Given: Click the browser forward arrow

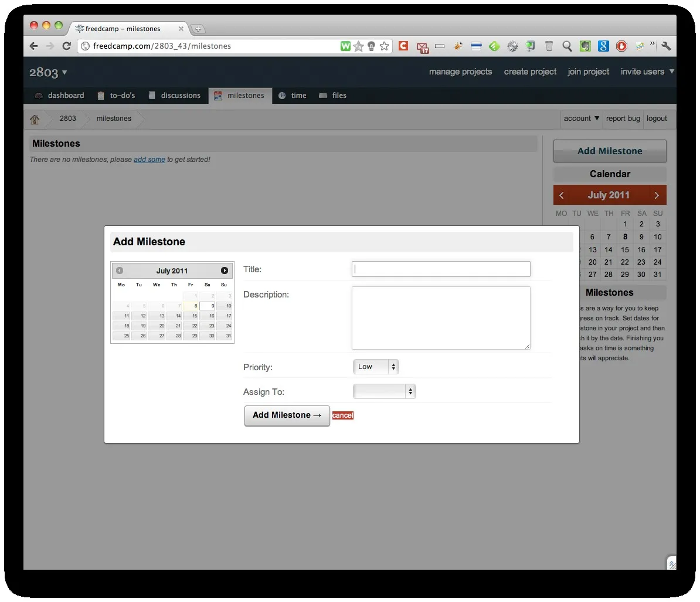Looking at the screenshot, I should (50, 46).
